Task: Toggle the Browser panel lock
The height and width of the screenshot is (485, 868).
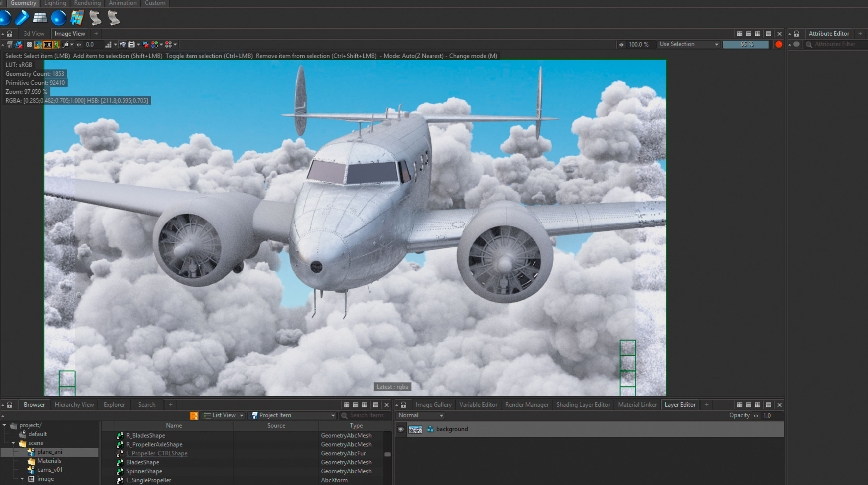Action: (10, 405)
